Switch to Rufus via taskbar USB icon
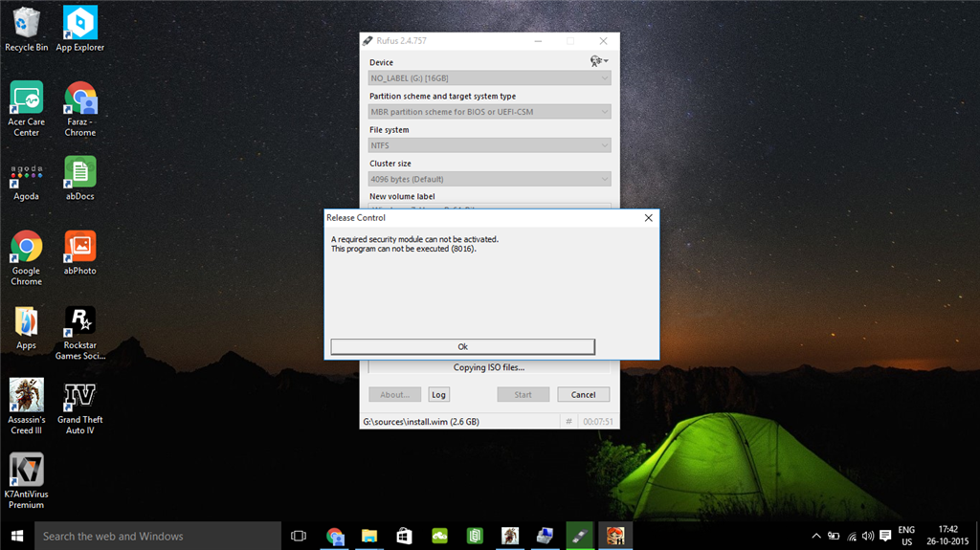 pos(580,537)
